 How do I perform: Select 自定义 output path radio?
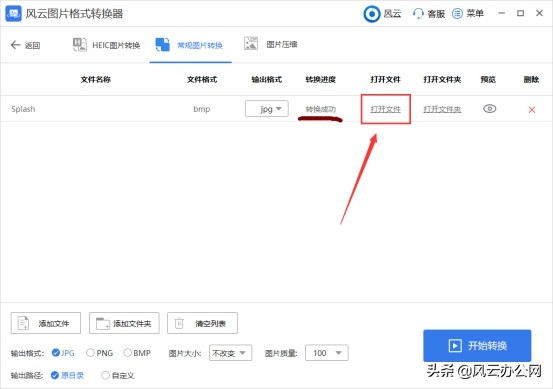click(x=105, y=375)
